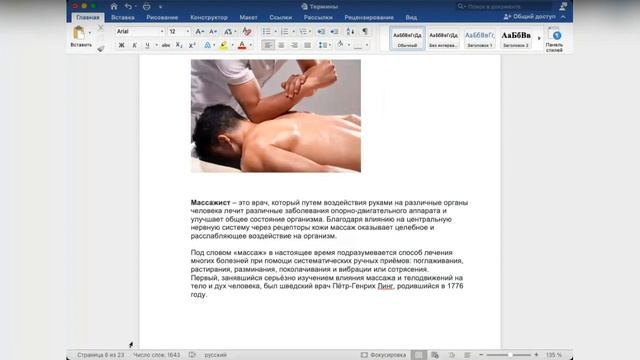Center the paragraph text
Image resolution: width=640 pixels, height=360 pixels.
tap(281, 45)
